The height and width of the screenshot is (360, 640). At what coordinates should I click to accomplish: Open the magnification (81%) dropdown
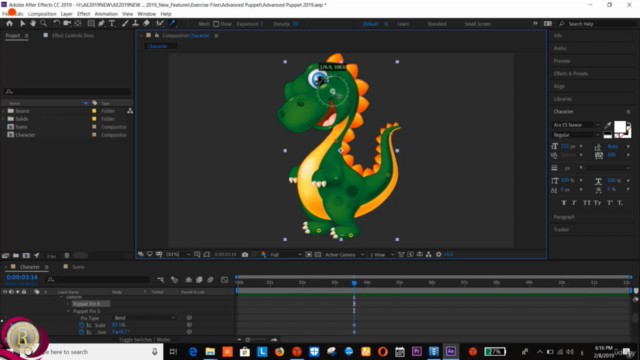(x=177, y=254)
